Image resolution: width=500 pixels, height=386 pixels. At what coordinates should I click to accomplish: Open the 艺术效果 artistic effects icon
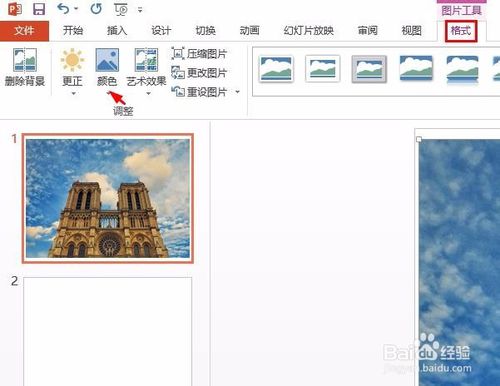146,60
